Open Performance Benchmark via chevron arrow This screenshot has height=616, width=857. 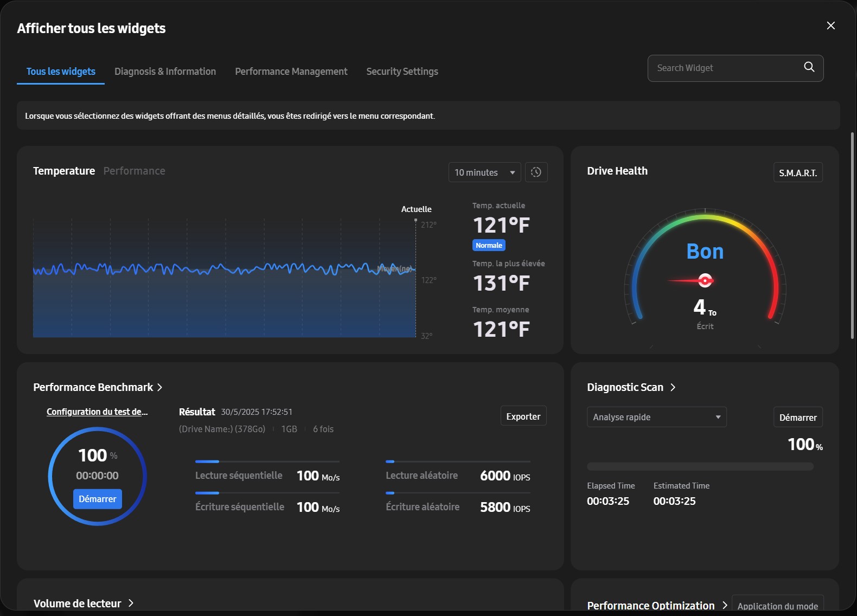pos(160,387)
